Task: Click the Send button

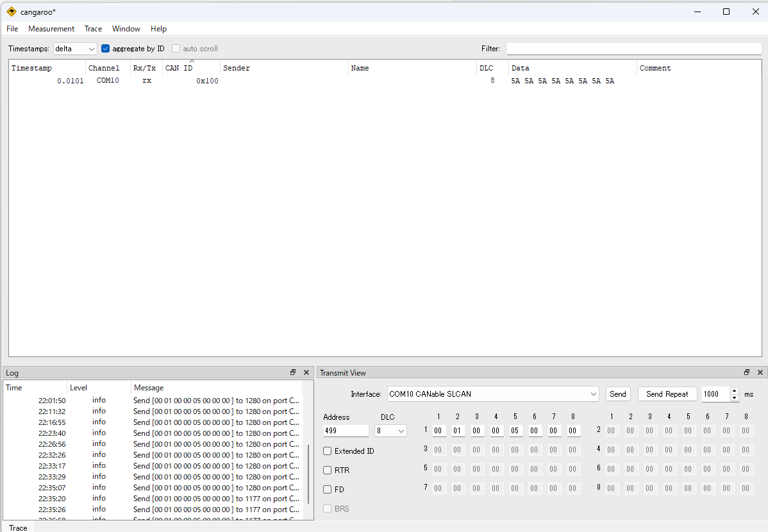Action: [x=617, y=394]
